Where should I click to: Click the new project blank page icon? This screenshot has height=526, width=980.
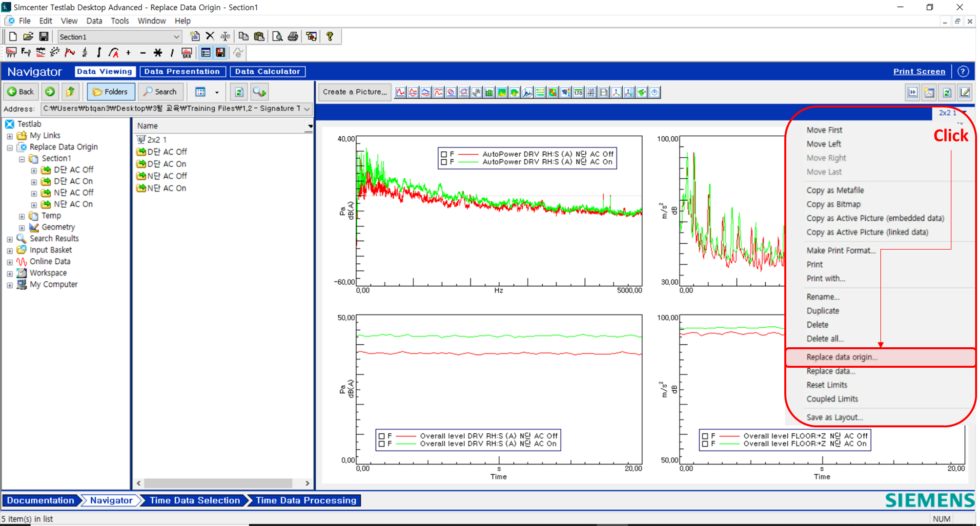click(13, 36)
